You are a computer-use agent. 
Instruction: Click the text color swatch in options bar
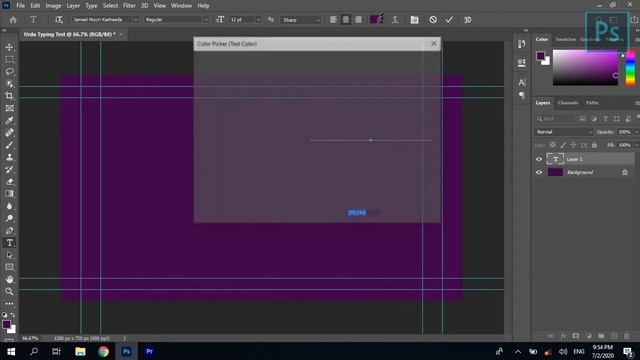pyautogui.click(x=377, y=20)
